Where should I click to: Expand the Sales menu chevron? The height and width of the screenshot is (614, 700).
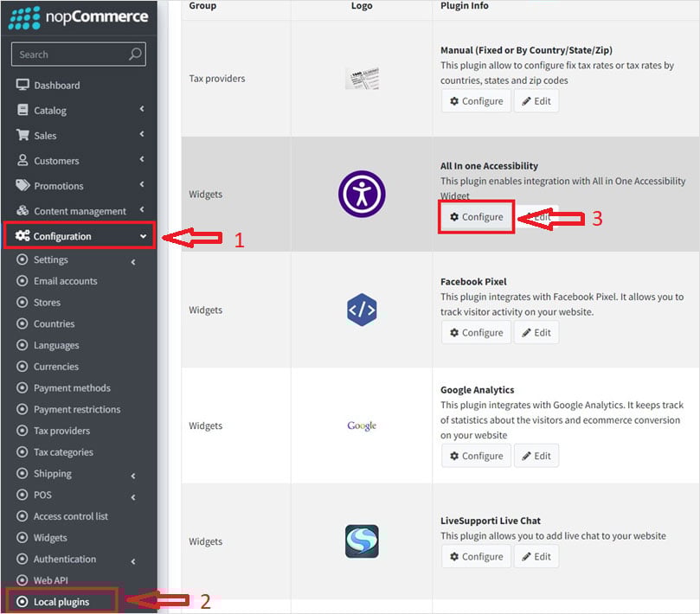point(142,134)
